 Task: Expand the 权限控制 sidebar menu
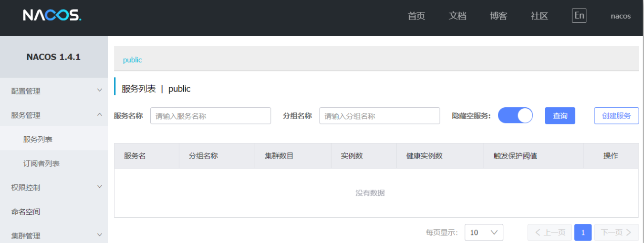pos(53,187)
